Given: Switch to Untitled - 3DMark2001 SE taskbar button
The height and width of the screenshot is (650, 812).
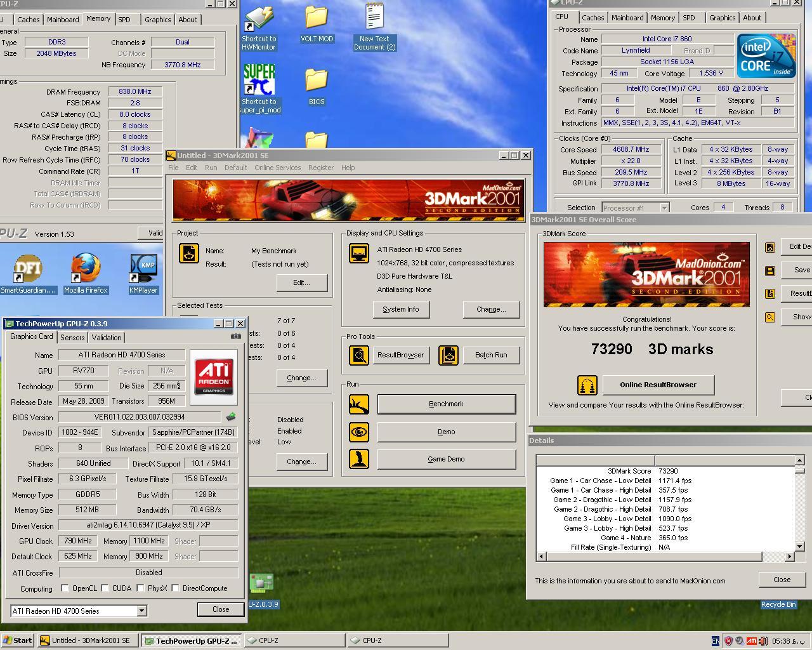Looking at the screenshot, I should tap(87, 640).
